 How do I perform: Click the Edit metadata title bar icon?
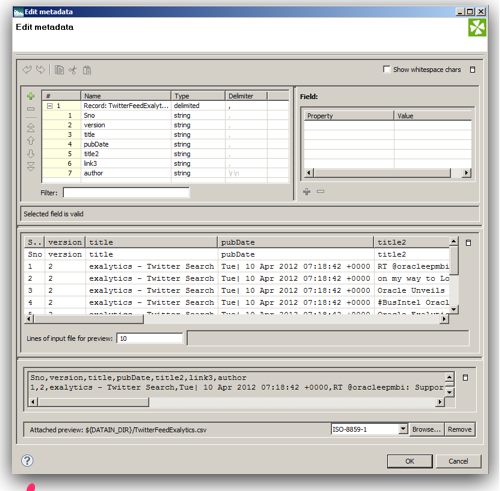click(19, 12)
